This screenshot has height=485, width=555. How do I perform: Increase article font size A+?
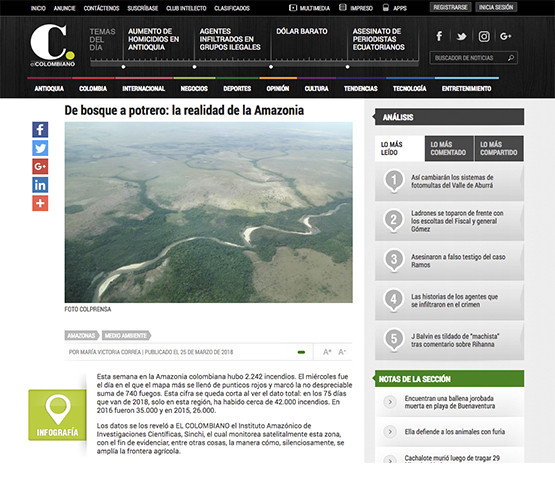(327, 352)
